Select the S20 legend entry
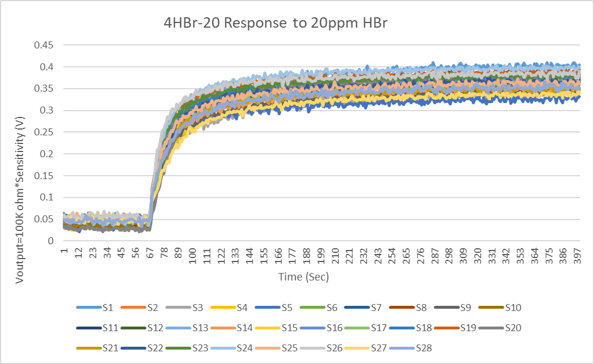Viewport: 594px width, 364px height. click(513, 328)
